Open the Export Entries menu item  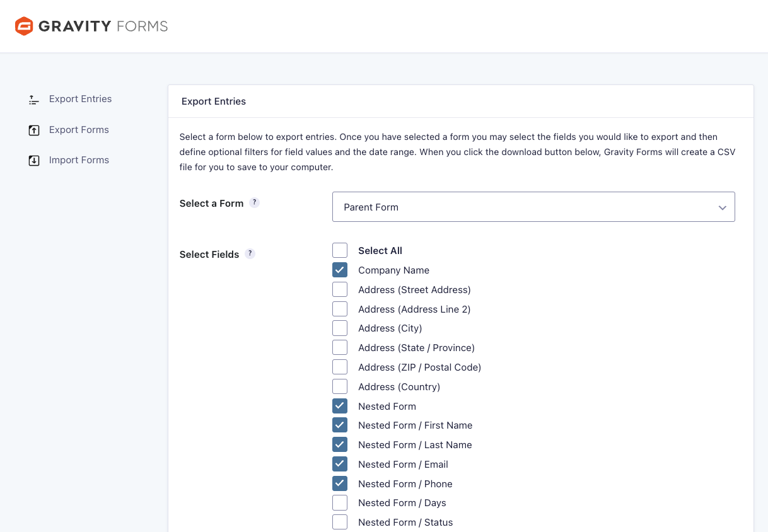[x=80, y=99]
